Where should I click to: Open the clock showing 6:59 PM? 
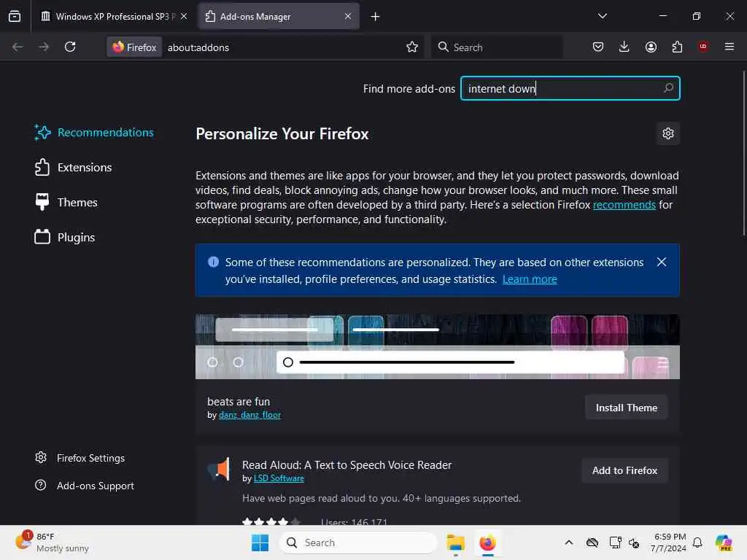pyautogui.click(x=668, y=542)
